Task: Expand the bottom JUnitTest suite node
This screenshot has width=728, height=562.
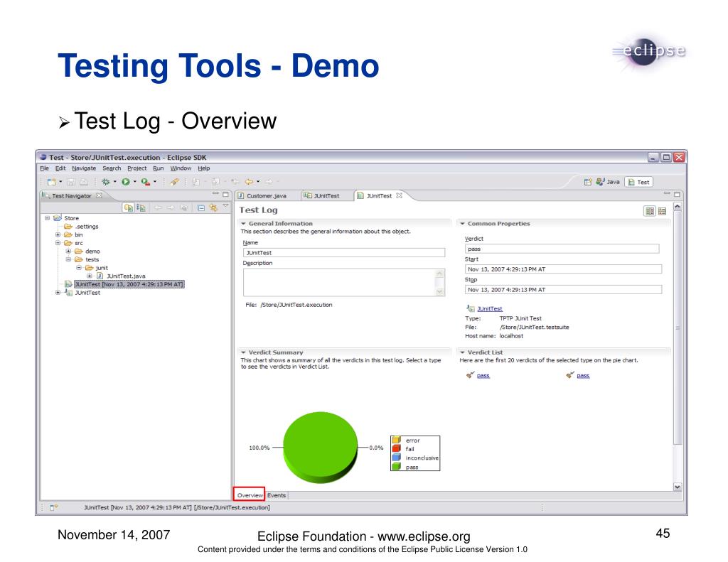Action: [x=58, y=293]
